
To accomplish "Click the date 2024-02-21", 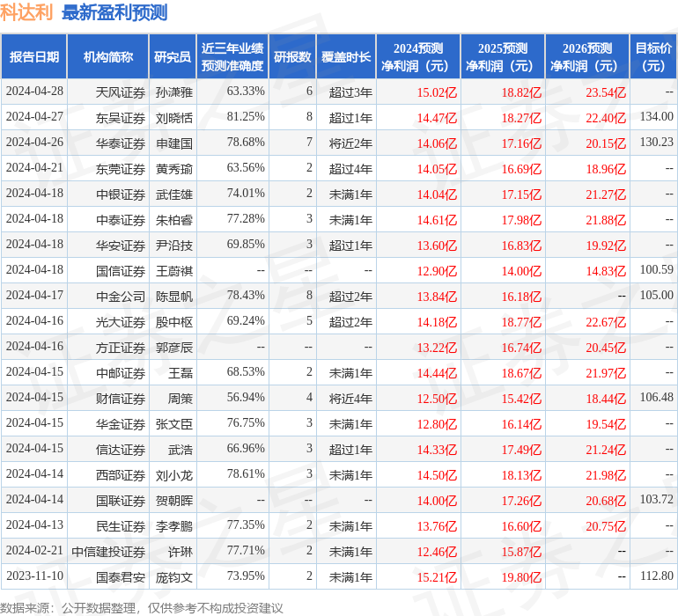I will (34, 550).
